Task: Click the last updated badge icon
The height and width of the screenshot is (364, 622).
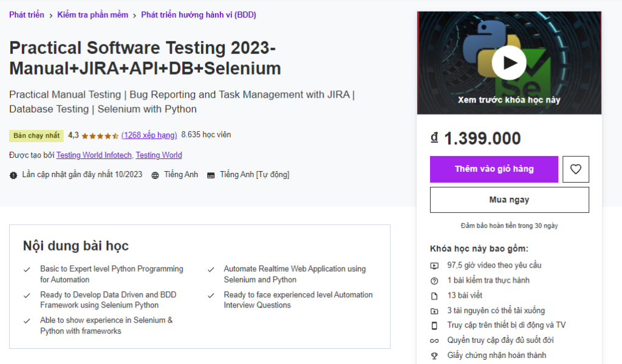Action: point(14,175)
